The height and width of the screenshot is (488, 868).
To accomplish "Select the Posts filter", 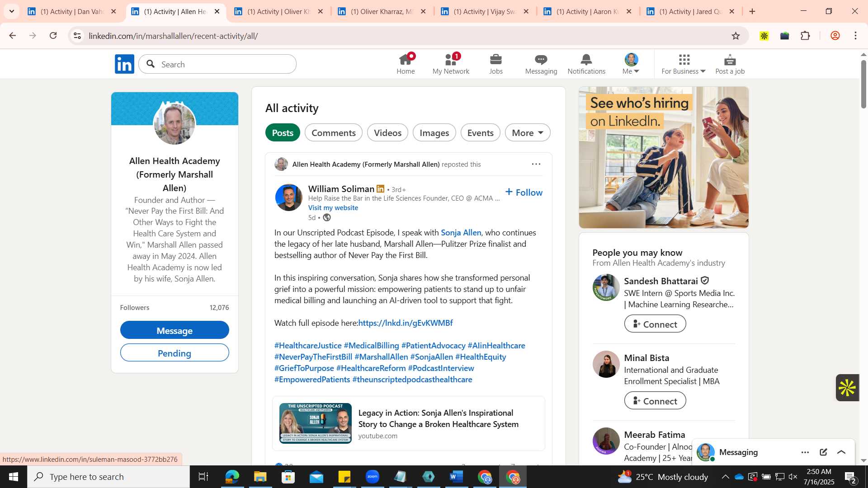I will [283, 133].
